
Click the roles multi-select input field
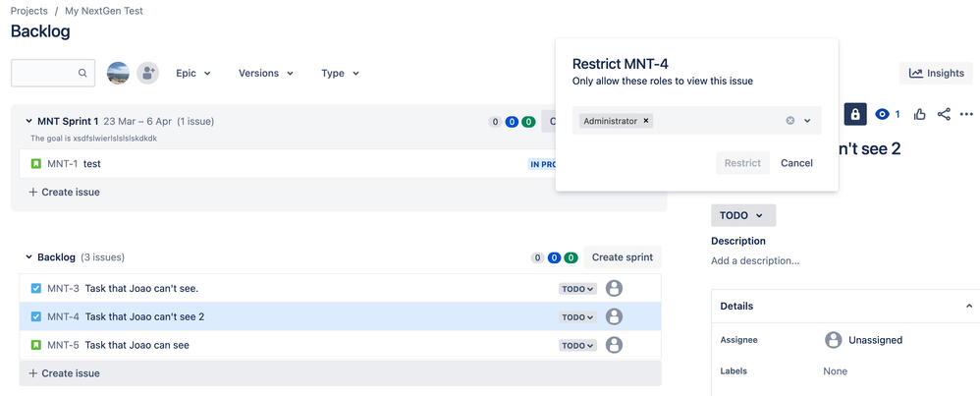click(697, 121)
